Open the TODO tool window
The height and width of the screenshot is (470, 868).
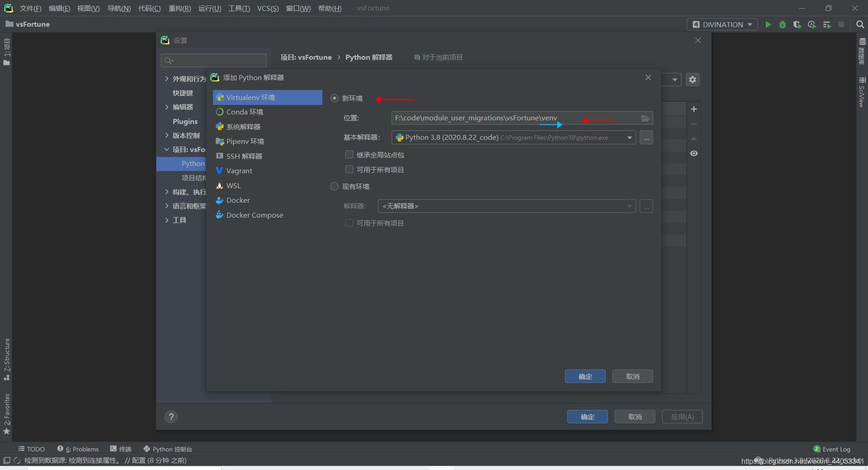[x=32, y=449]
